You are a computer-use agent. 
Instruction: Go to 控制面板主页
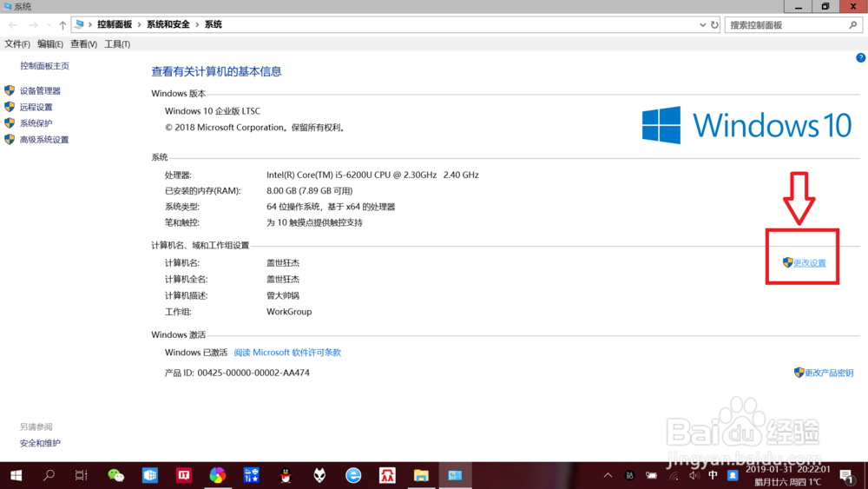click(44, 66)
